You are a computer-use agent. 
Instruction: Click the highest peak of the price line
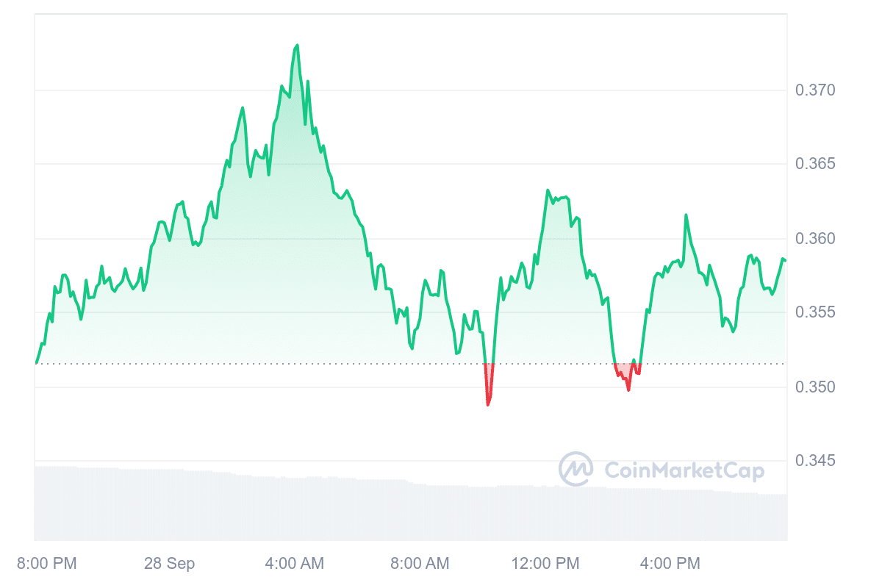tap(297, 46)
